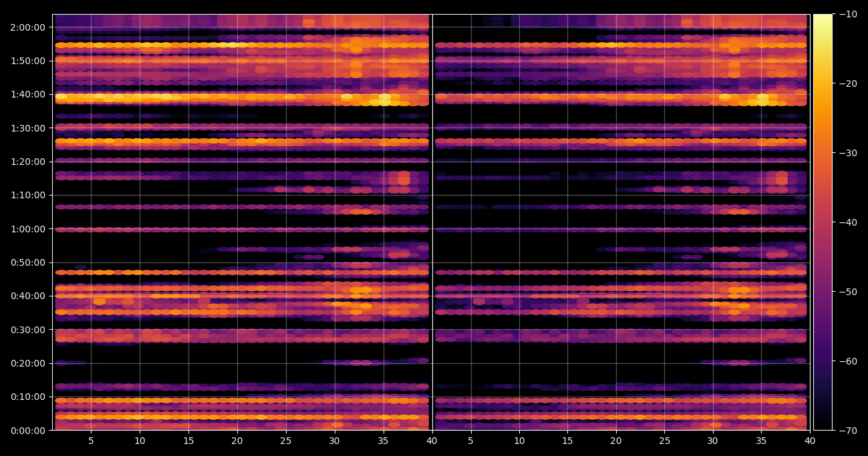Select the 1:20:00 time axis label
The image size is (868, 456).
tap(28, 162)
